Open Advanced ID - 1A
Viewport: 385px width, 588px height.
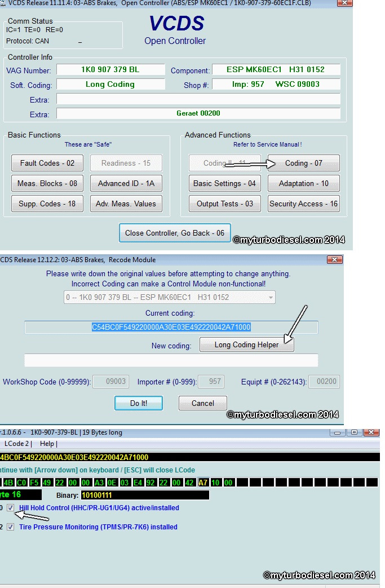tap(126, 183)
